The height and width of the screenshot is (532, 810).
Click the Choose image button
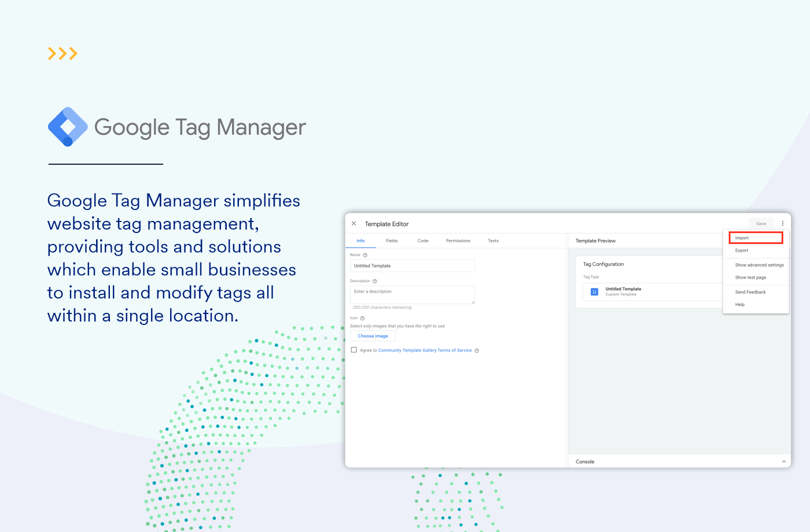pyautogui.click(x=373, y=336)
